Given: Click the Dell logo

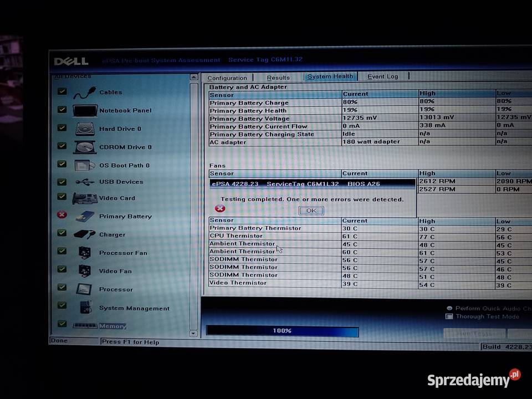Looking at the screenshot, I should click(71, 62).
